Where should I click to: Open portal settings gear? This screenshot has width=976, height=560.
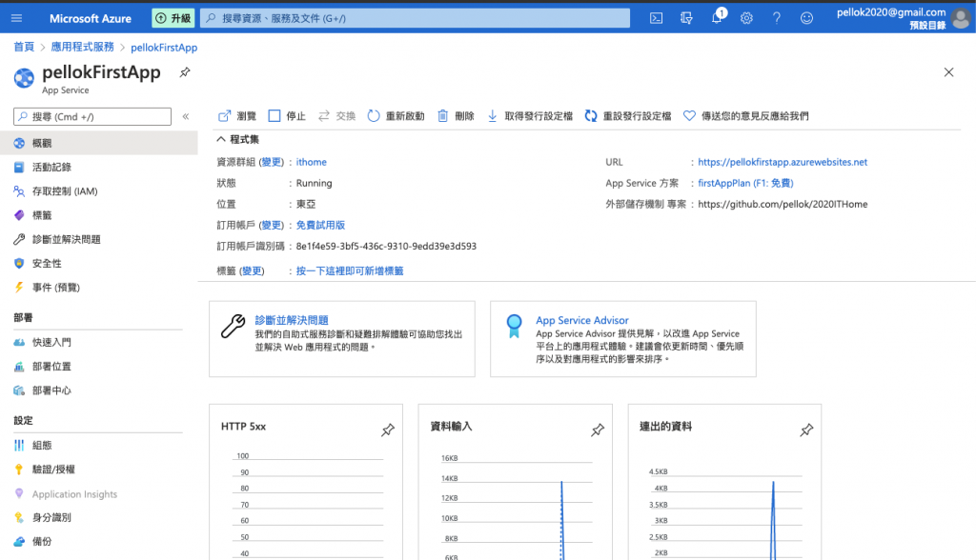[x=746, y=18]
